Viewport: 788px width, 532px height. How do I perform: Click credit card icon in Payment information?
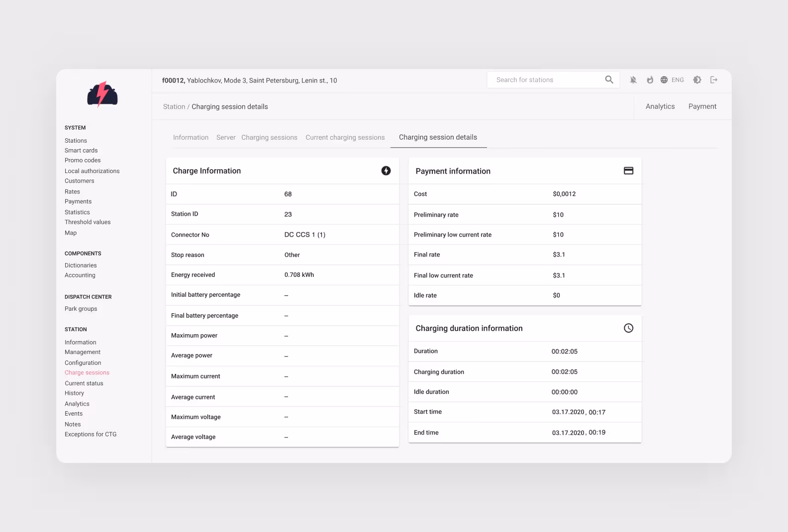(x=629, y=171)
